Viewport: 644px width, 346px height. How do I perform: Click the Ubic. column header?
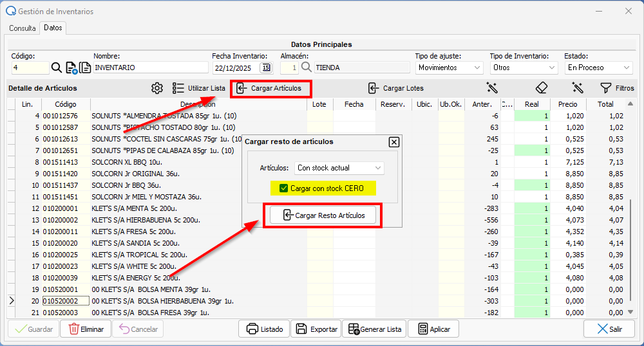[424, 104]
